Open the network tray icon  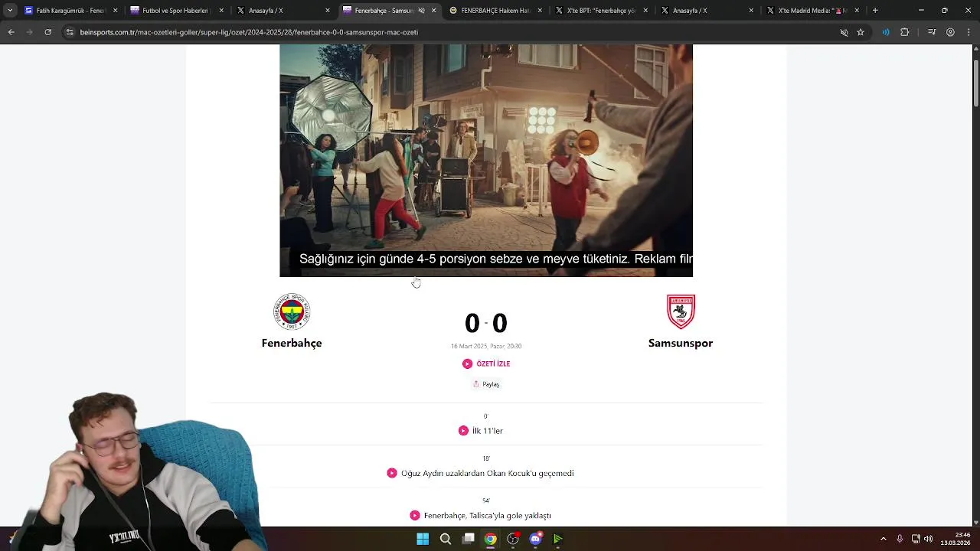tap(916, 539)
